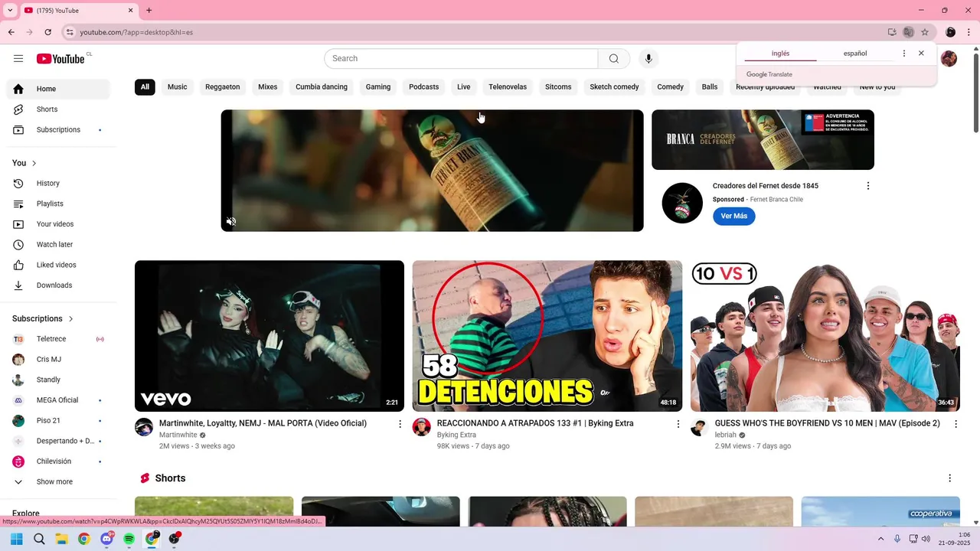
Task: Open Piso 21 channel subscription
Action: click(x=58, y=421)
